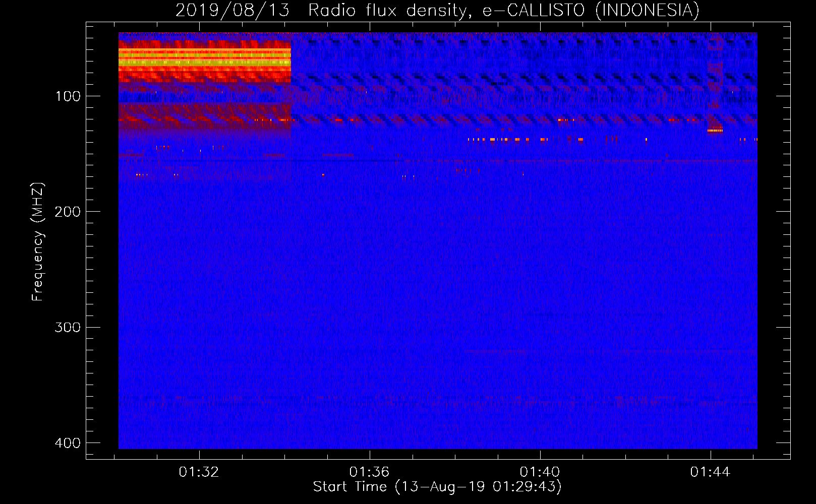
Task: Click the "Start Time (13-Aug-19 01:29:43)" x-axis label
Action: pyautogui.click(x=437, y=487)
